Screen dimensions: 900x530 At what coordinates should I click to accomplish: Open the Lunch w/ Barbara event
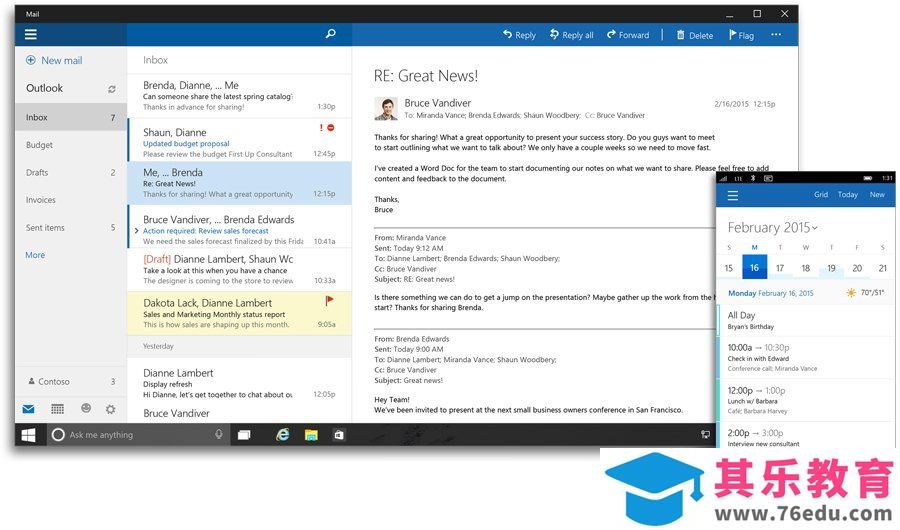806,400
